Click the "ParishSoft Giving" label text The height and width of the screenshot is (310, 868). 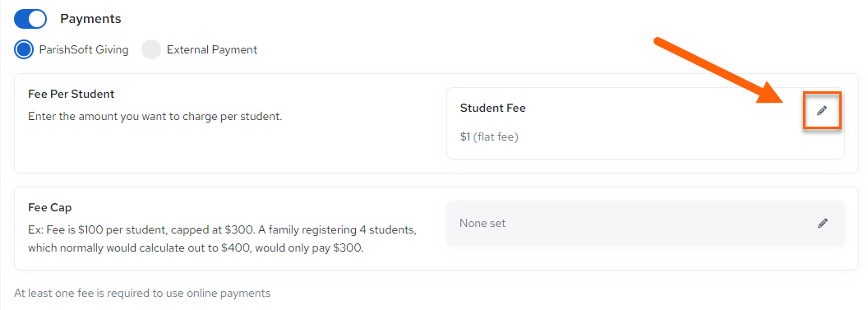84,50
